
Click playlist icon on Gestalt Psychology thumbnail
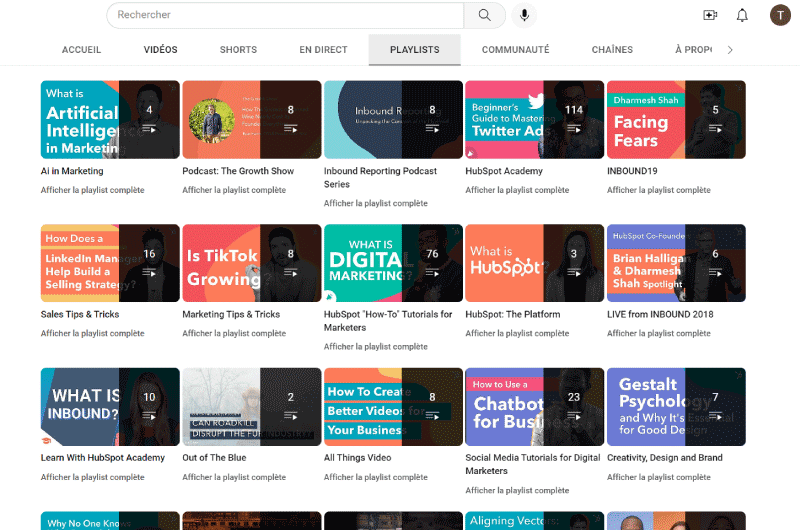(x=715, y=416)
